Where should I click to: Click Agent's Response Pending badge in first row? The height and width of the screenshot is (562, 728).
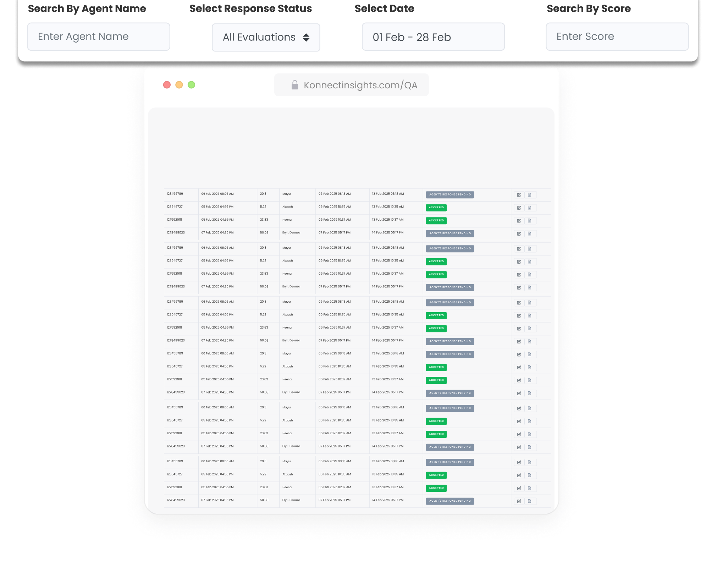(450, 195)
